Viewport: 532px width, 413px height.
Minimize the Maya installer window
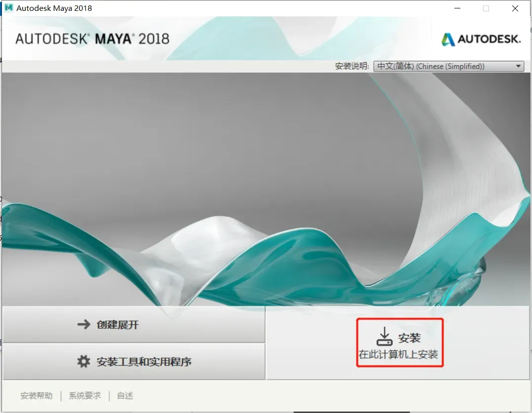click(457, 8)
